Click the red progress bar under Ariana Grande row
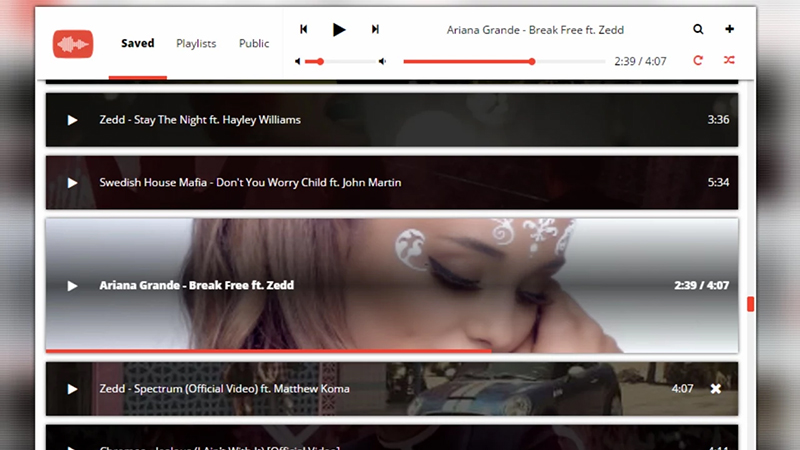The height and width of the screenshot is (450, 800). point(268,351)
